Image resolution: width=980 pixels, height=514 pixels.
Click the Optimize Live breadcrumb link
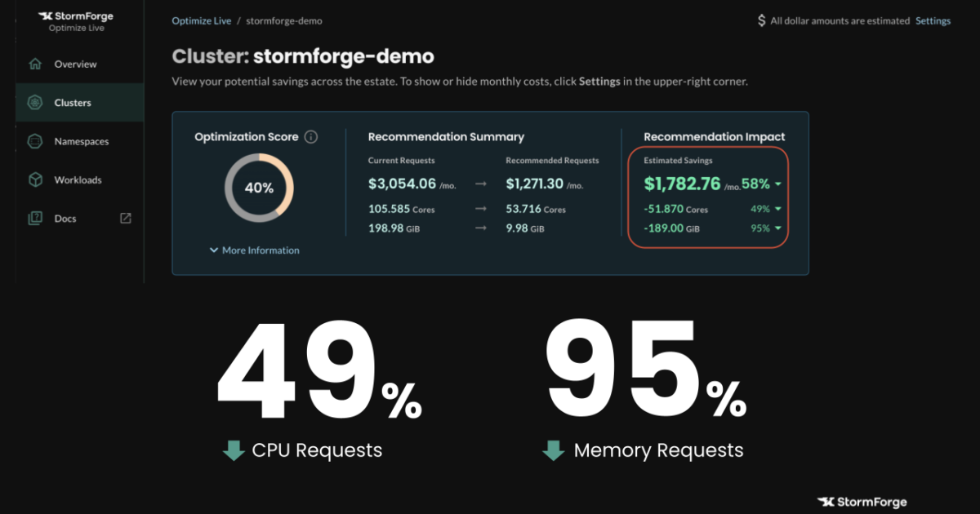201,20
